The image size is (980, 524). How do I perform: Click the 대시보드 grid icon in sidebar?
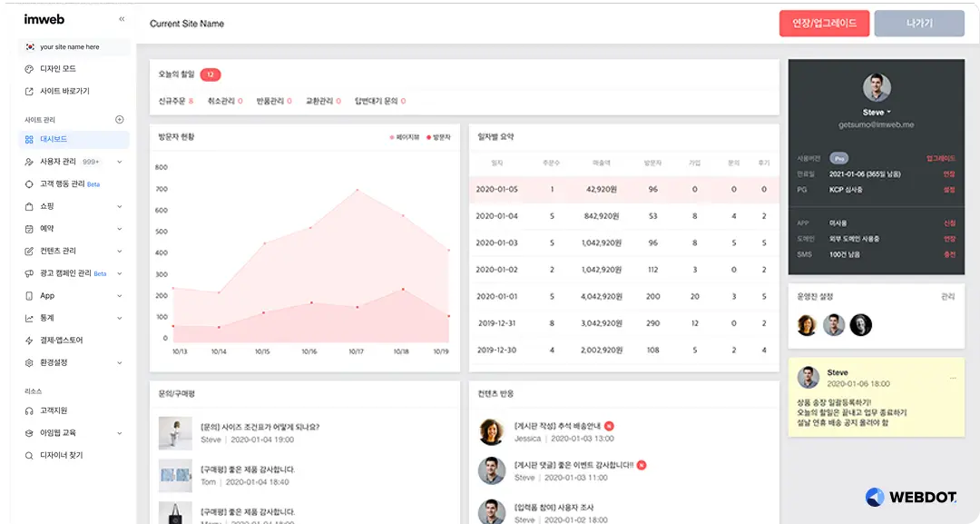(29, 140)
